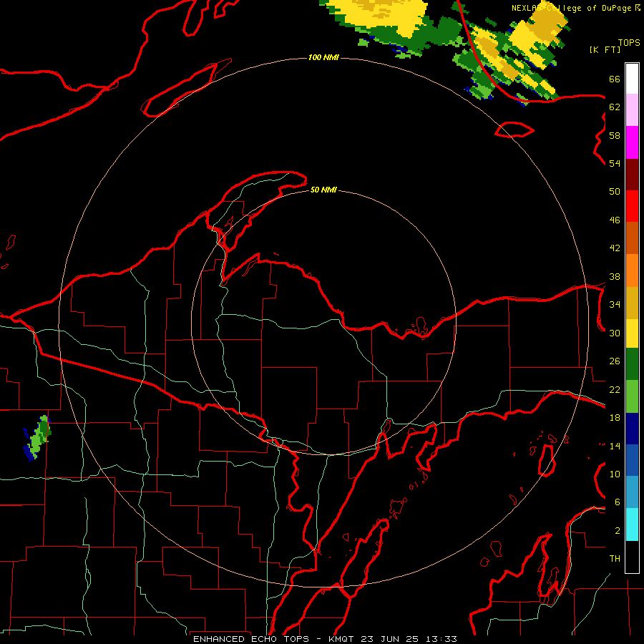Click legend value "34"
Image resolution: width=644 pixels, height=644 pixels.
(615, 305)
